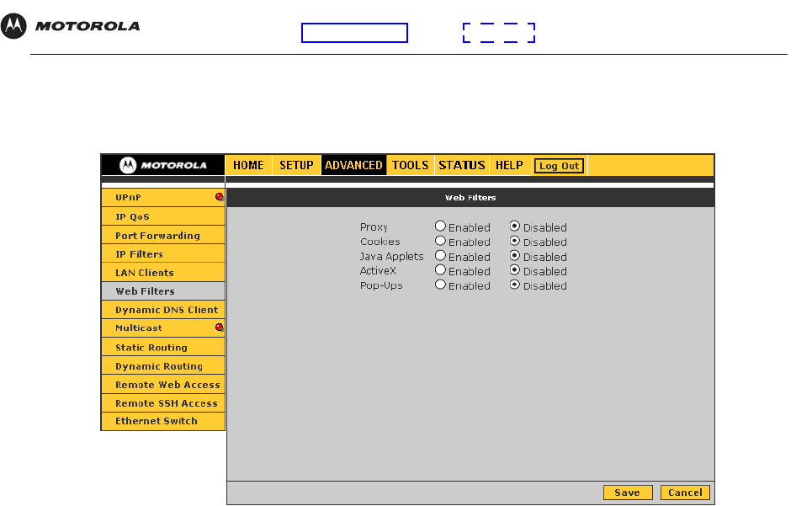Open the HELP tab
812x506 pixels.
pos(510,165)
